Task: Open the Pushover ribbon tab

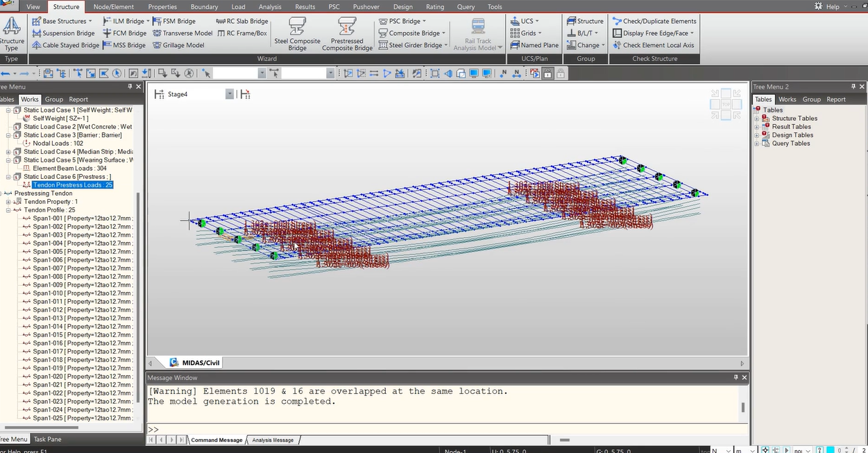Action: (x=366, y=6)
